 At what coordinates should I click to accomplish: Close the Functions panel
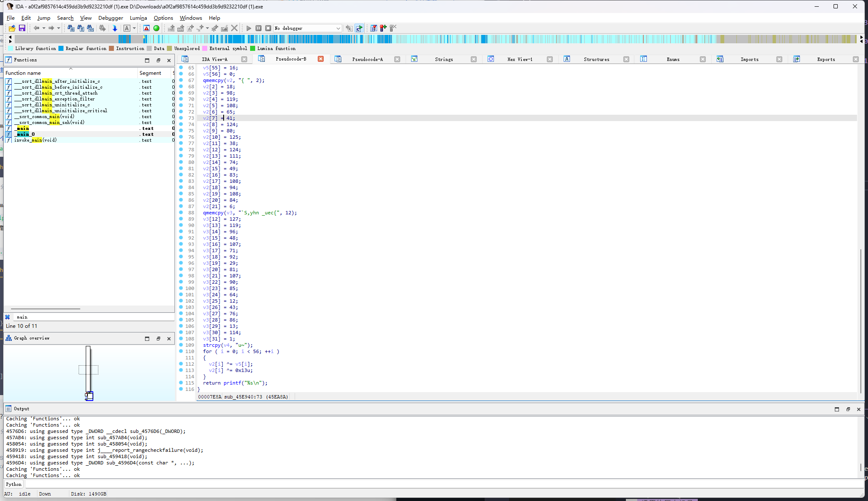[x=169, y=60]
